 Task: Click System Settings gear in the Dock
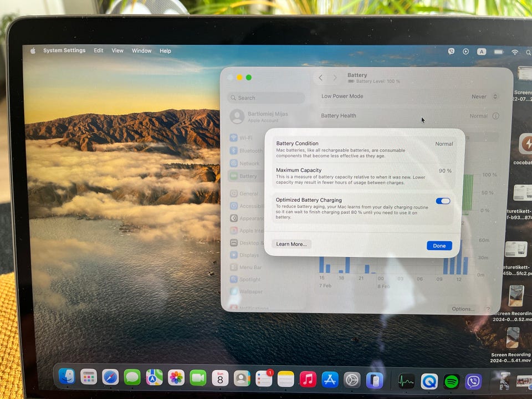(x=352, y=380)
